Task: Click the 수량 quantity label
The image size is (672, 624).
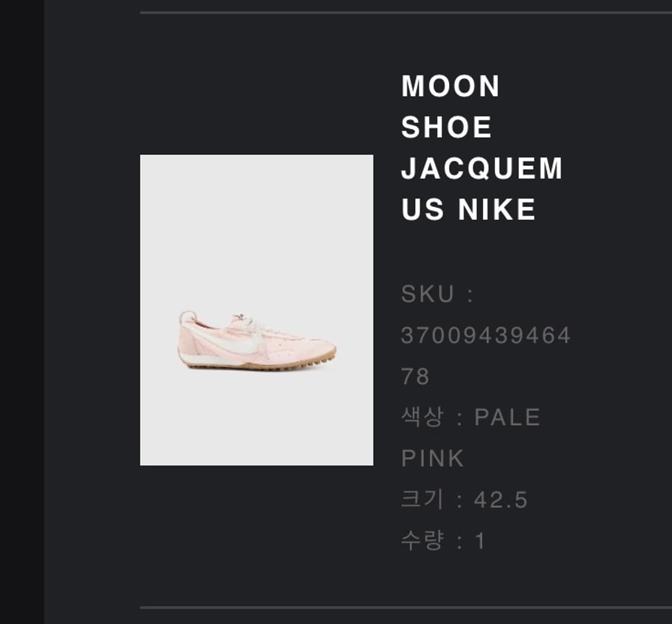Action: (422, 540)
